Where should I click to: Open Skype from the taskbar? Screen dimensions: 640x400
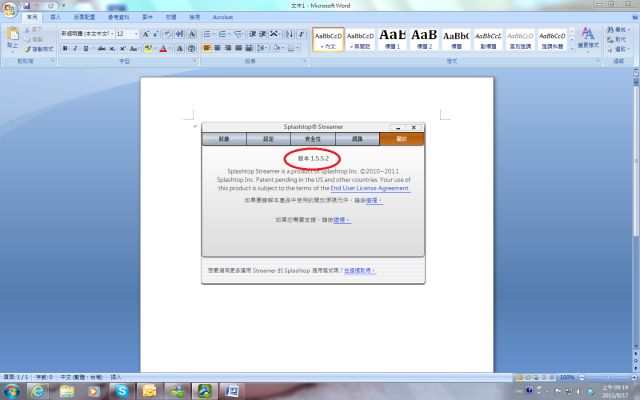[121, 391]
